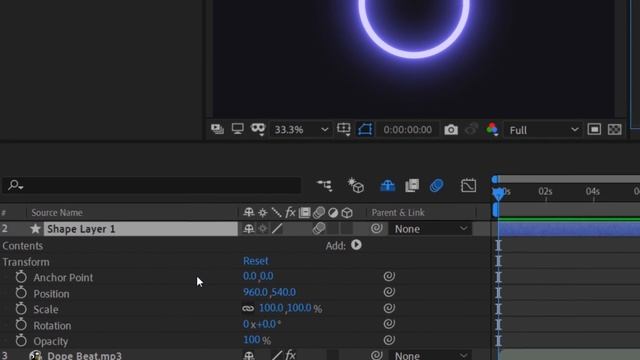Click the 0:00:00:00 preview time display
The height and width of the screenshot is (360, 640).
pos(407,130)
